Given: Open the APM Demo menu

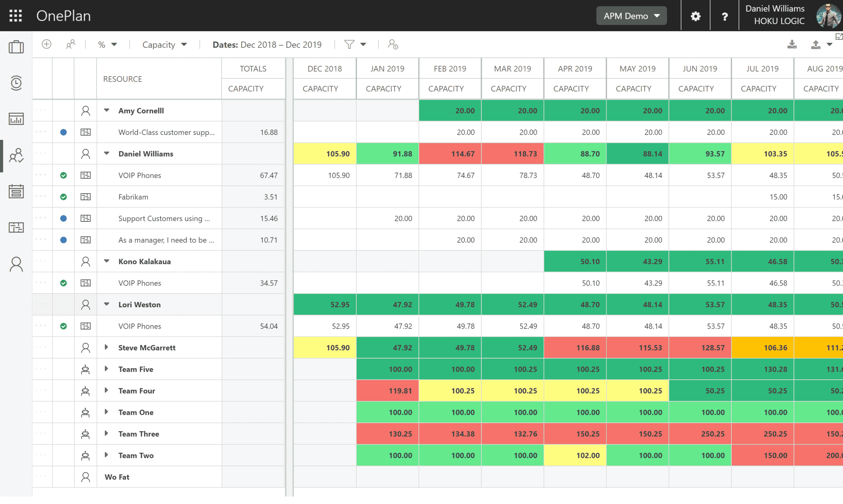Looking at the screenshot, I should (631, 16).
